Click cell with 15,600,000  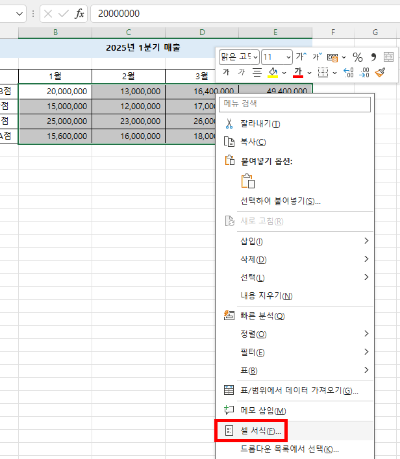(55, 136)
